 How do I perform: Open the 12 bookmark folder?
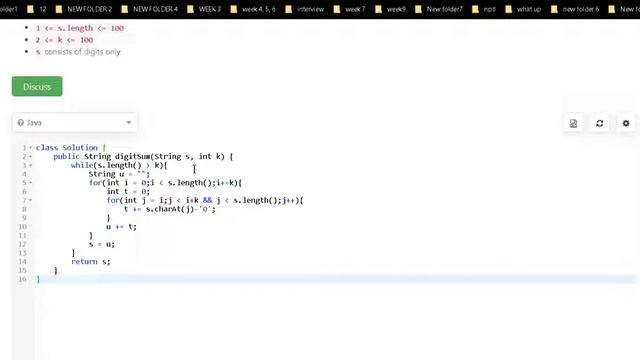point(37,9)
